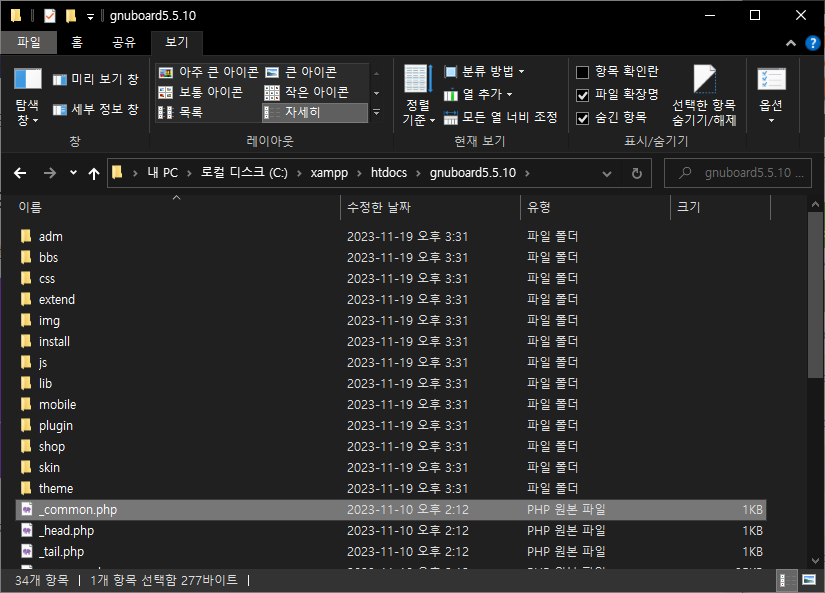Sort by the 크기 (Size) column header

pyautogui.click(x=720, y=207)
